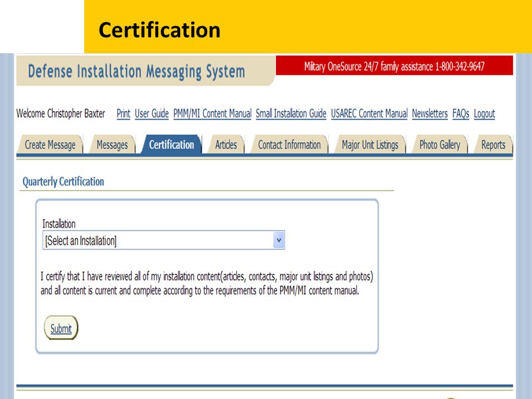Click the Military OneSource assistance banner
Viewport: 532px width, 399px height.
coord(394,66)
